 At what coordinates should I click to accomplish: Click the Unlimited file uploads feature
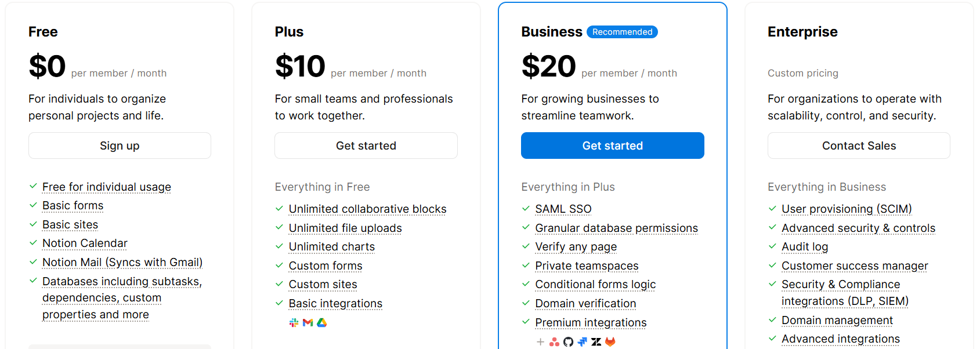click(x=345, y=228)
